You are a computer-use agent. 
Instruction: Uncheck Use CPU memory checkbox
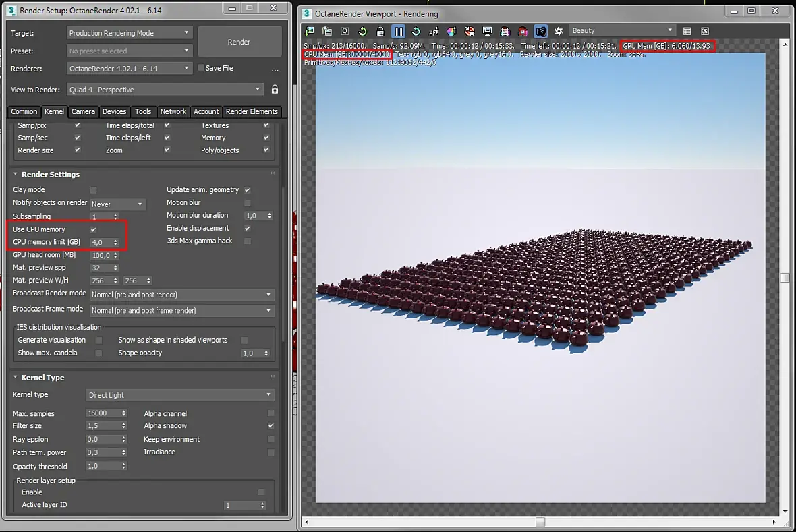click(x=94, y=230)
